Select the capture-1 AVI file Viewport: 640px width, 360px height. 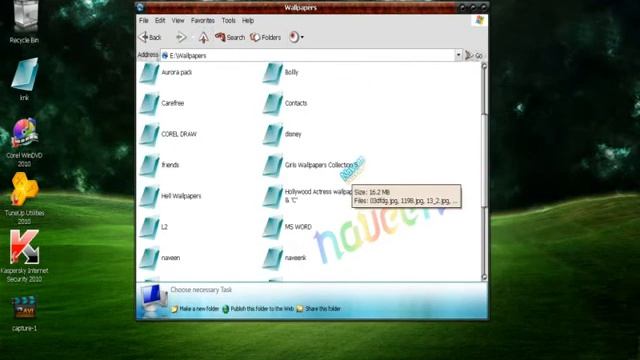click(x=24, y=313)
